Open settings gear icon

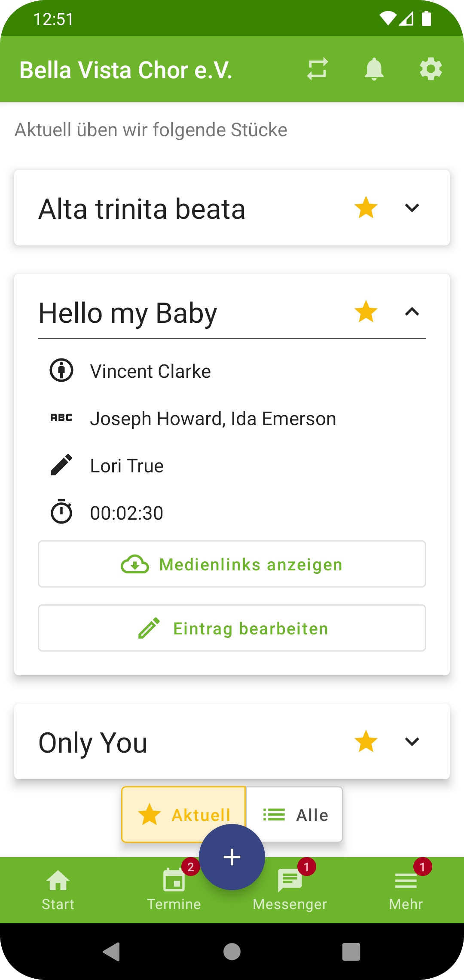431,69
